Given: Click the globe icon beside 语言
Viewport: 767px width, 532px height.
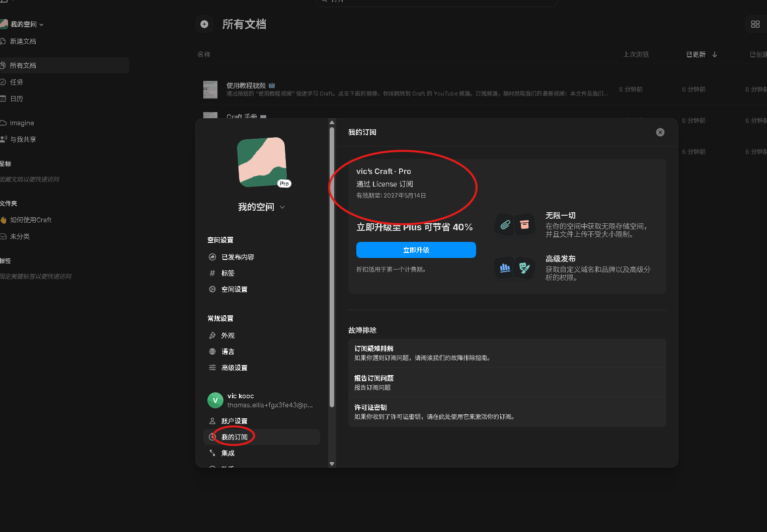Looking at the screenshot, I should pyautogui.click(x=212, y=351).
